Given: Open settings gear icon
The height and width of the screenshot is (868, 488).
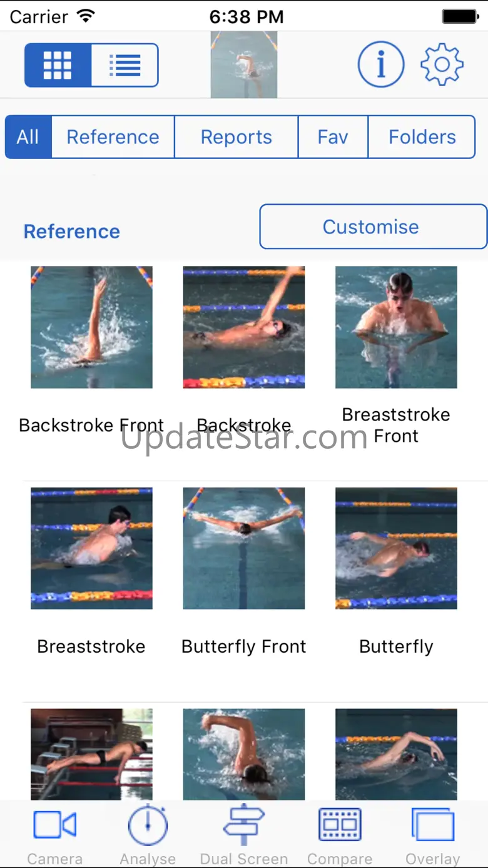Looking at the screenshot, I should pos(442,64).
